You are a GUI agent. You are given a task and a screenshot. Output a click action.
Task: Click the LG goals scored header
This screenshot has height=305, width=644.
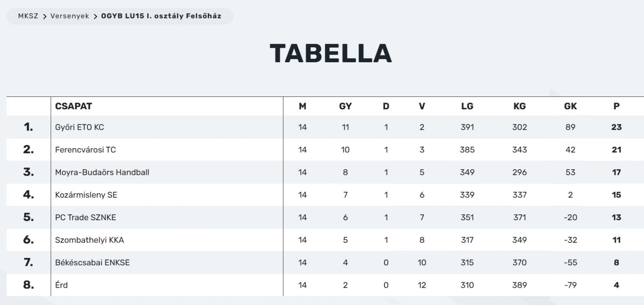click(x=467, y=106)
